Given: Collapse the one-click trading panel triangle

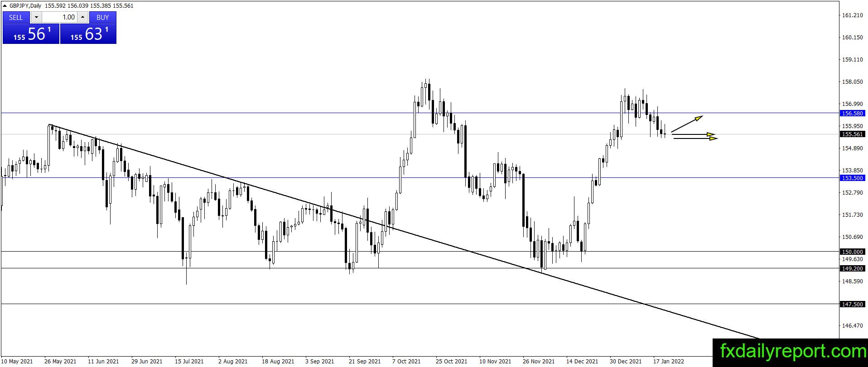Looking at the screenshot, I should click(x=5, y=6).
